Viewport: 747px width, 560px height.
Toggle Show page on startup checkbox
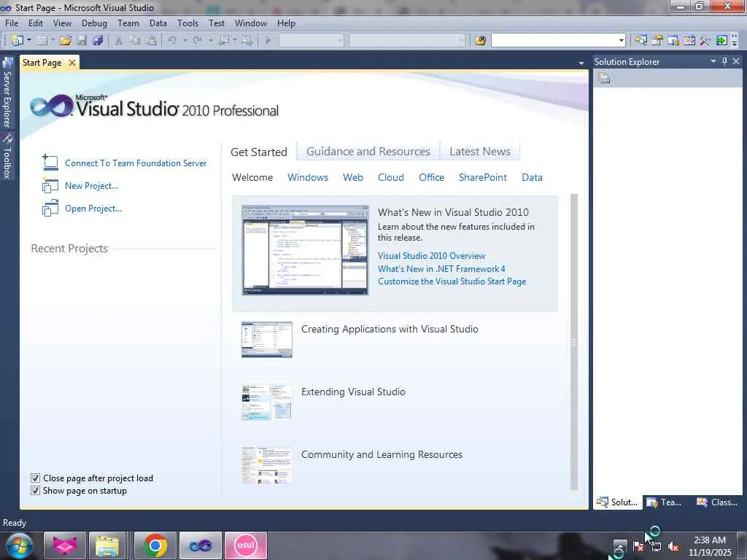tap(35, 490)
